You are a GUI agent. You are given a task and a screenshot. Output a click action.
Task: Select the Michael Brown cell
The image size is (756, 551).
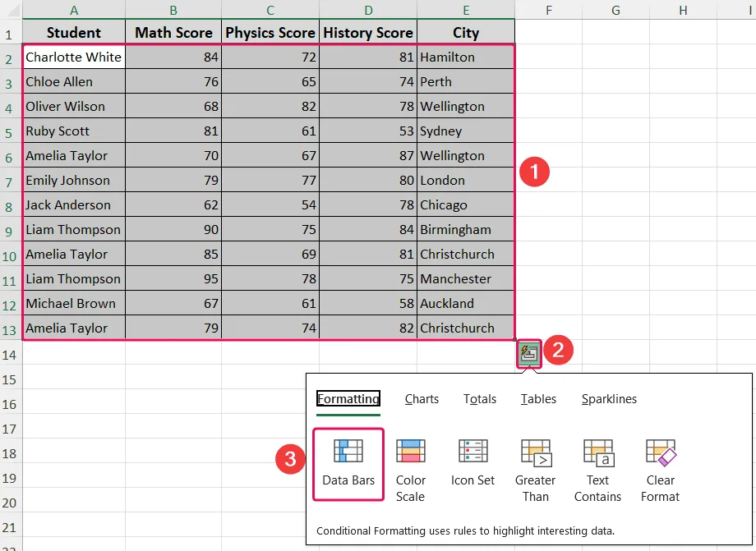[x=74, y=303]
